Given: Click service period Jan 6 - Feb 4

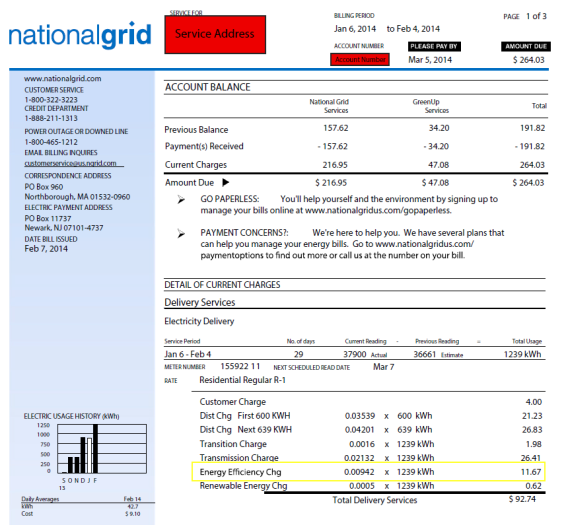Looking at the screenshot, I should [188, 354].
